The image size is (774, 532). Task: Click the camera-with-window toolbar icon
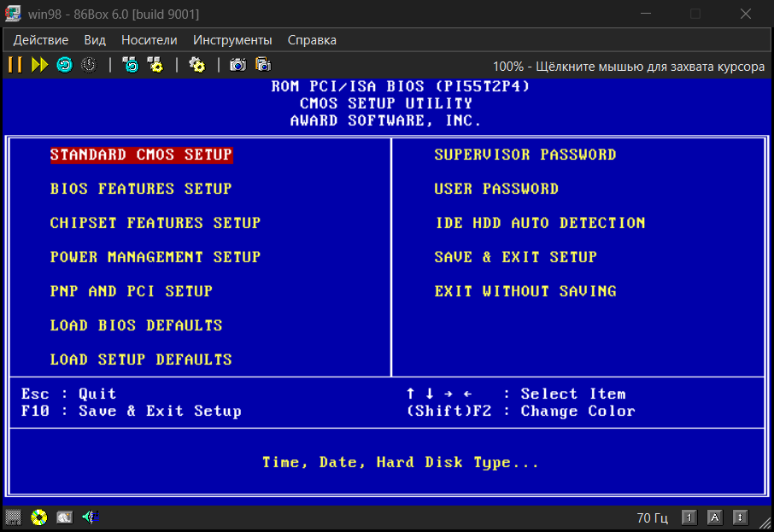pos(263,65)
